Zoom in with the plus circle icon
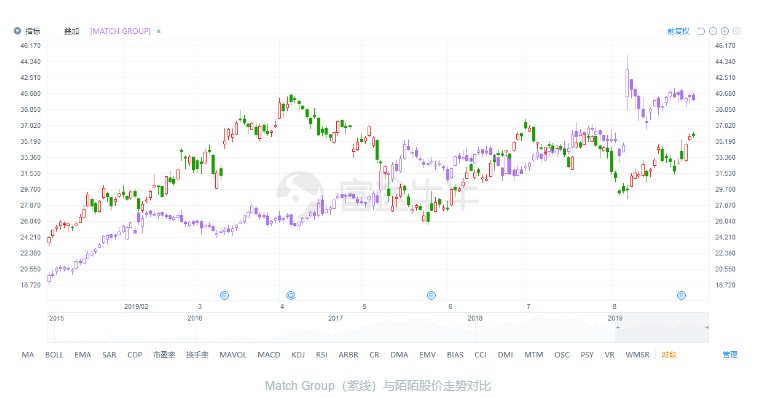This screenshot has height=397, width=757. point(725,31)
